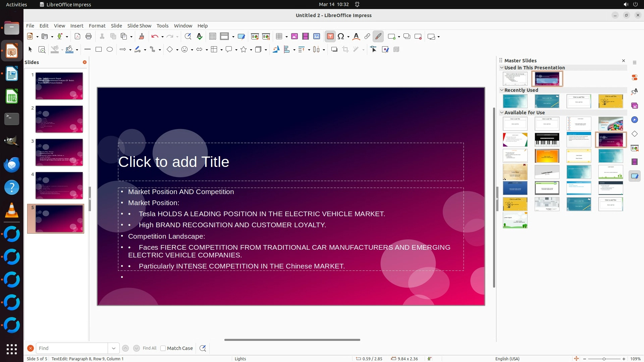Select slide 3 thumbnail in Slides panel
Viewport: 644px width, 362px height.
pos(59,153)
